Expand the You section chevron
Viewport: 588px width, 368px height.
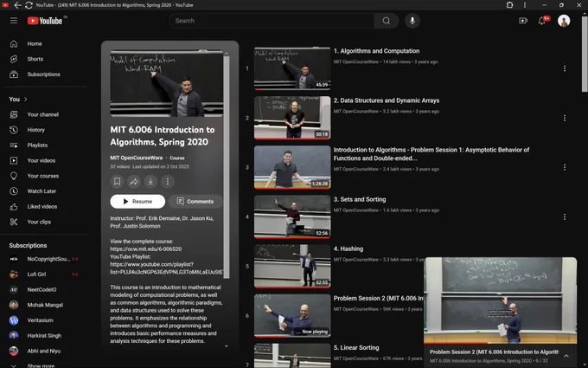(x=25, y=99)
